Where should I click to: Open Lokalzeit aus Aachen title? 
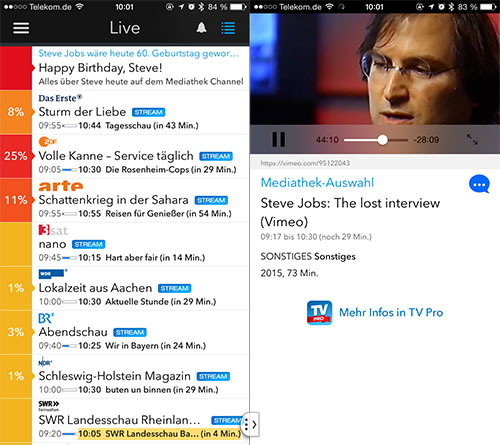pos(95,288)
